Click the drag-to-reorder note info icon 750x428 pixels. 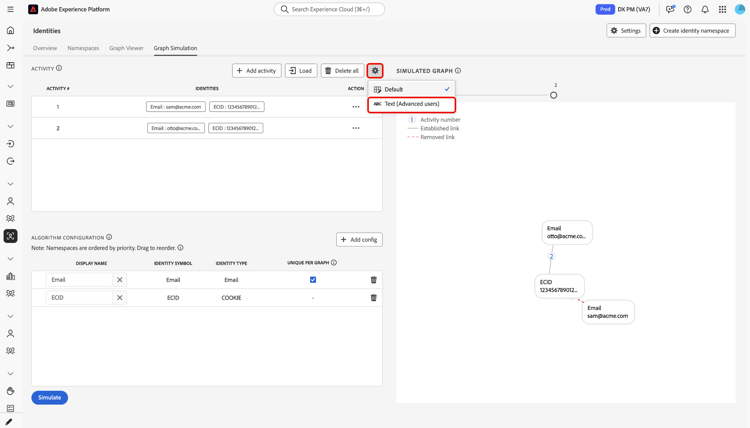click(x=180, y=248)
